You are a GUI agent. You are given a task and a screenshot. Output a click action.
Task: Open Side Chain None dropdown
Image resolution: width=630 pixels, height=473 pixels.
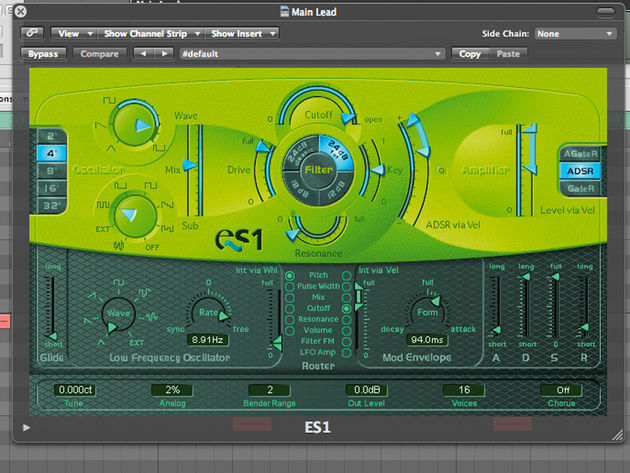tap(575, 34)
